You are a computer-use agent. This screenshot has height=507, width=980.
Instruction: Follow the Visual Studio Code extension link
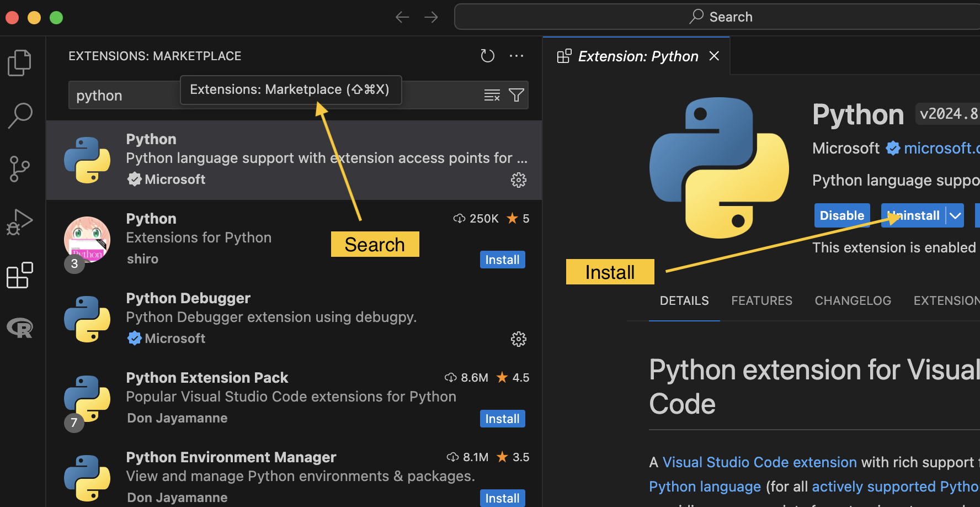759,462
